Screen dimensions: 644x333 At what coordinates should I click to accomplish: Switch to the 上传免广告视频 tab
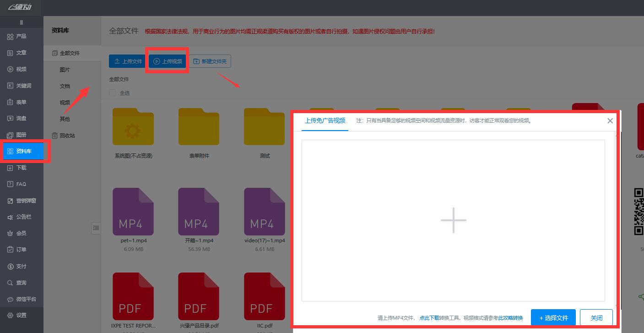(325, 120)
